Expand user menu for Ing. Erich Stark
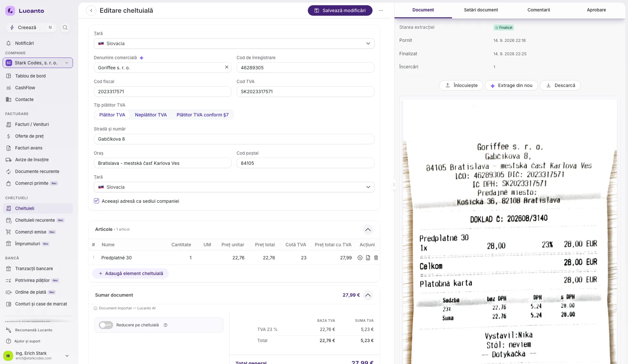This screenshot has width=628, height=364. (x=67, y=356)
